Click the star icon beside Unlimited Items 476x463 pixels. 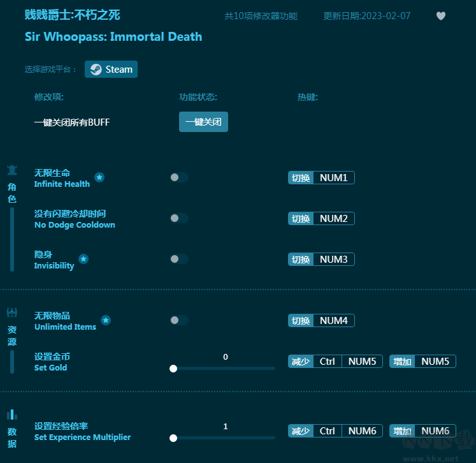(106, 320)
